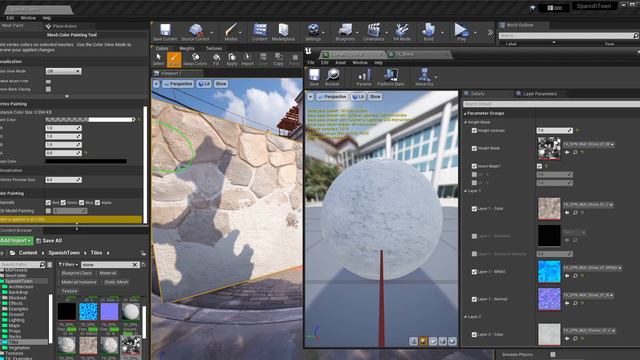This screenshot has height=360, width=640.
Task: Toggle Layer 1 - Color checkbox
Action: coord(474,209)
